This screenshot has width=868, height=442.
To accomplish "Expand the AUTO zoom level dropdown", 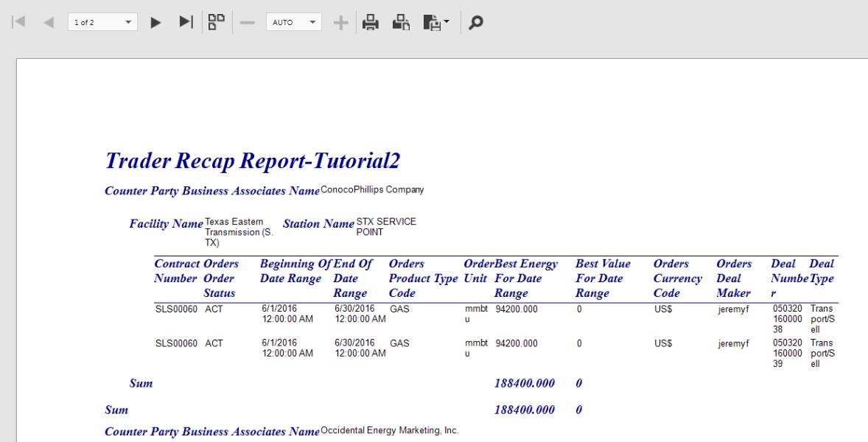I will (293, 23).
